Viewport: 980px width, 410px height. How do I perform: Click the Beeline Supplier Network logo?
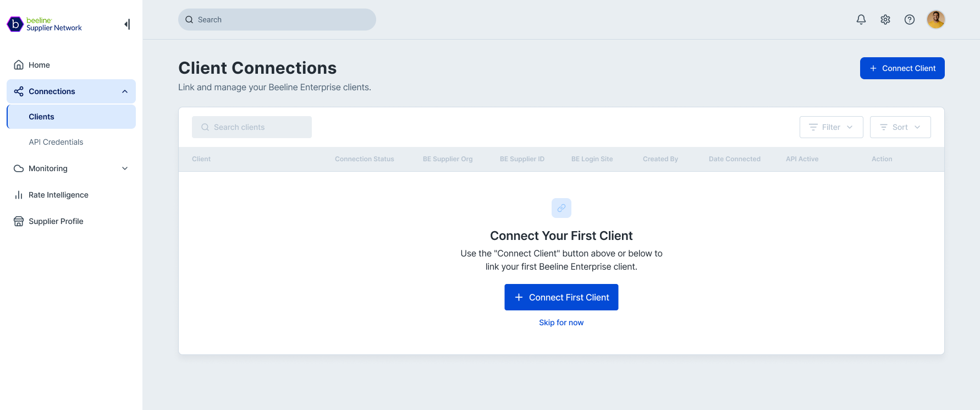pos(45,24)
